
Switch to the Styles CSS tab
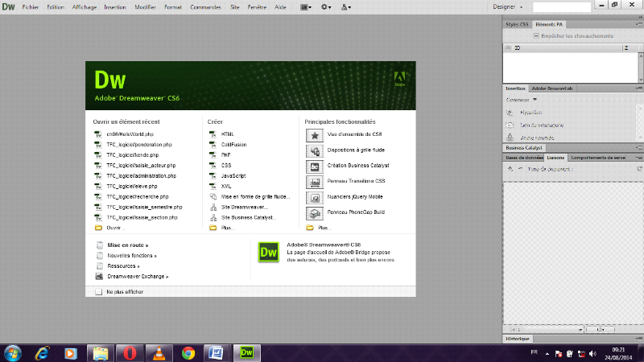[x=517, y=25]
